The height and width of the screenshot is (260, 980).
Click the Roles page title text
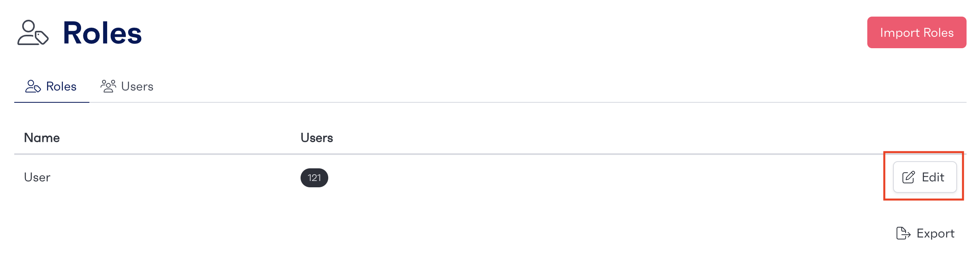[102, 33]
